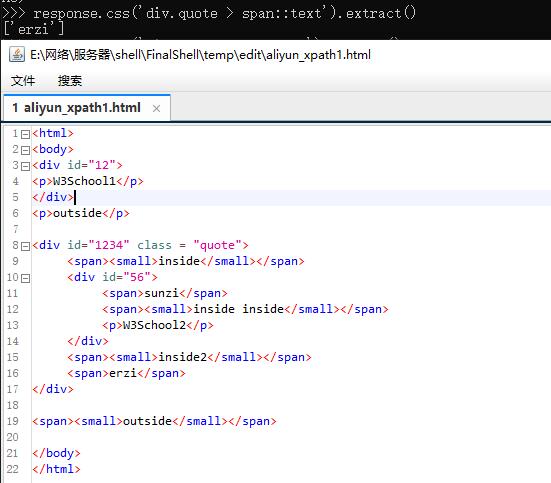This screenshot has width=551, height=483.
Task: Collapse the div id="56" fold on line 10
Action: (25, 278)
